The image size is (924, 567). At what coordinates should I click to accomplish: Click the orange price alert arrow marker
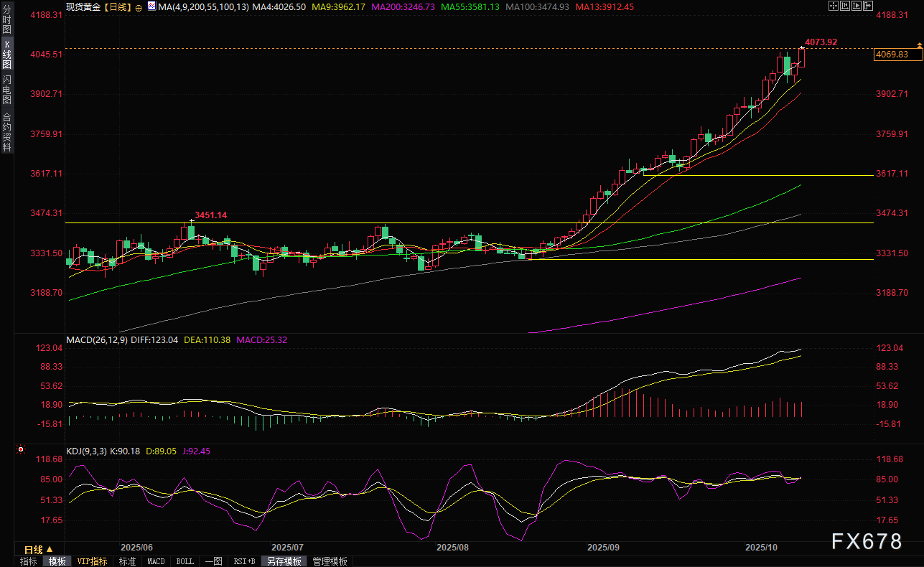pyautogui.click(x=920, y=46)
